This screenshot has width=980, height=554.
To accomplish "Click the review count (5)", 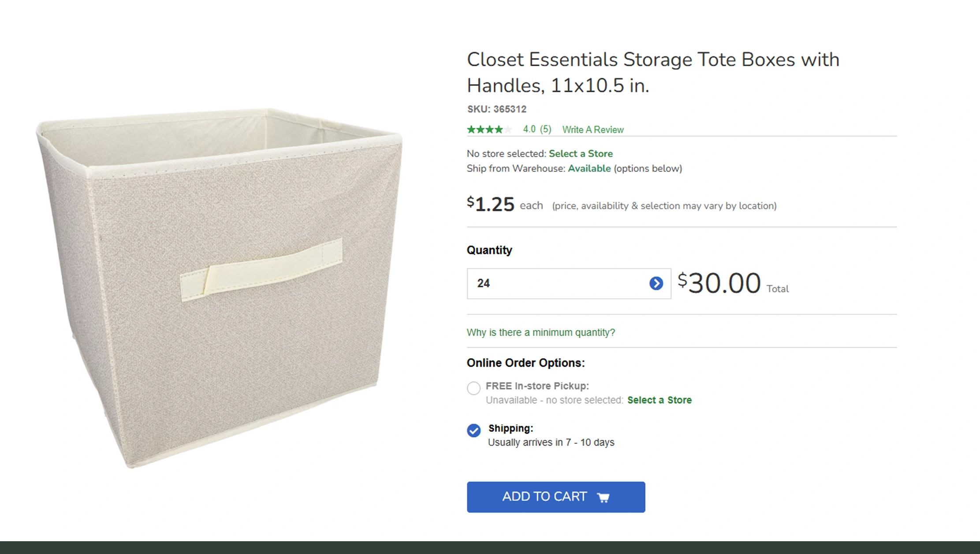I will (545, 130).
